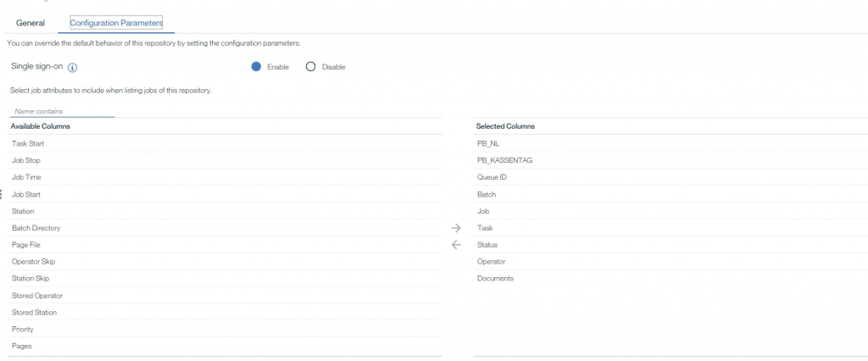Move column back with left arrow
The image size is (868, 361).
point(455,245)
